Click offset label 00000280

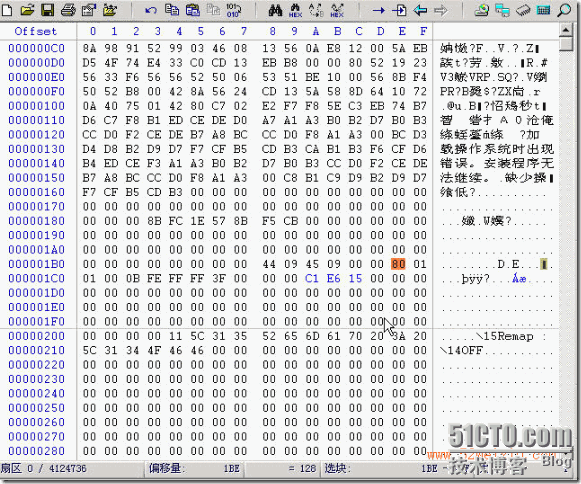[x=37, y=451]
